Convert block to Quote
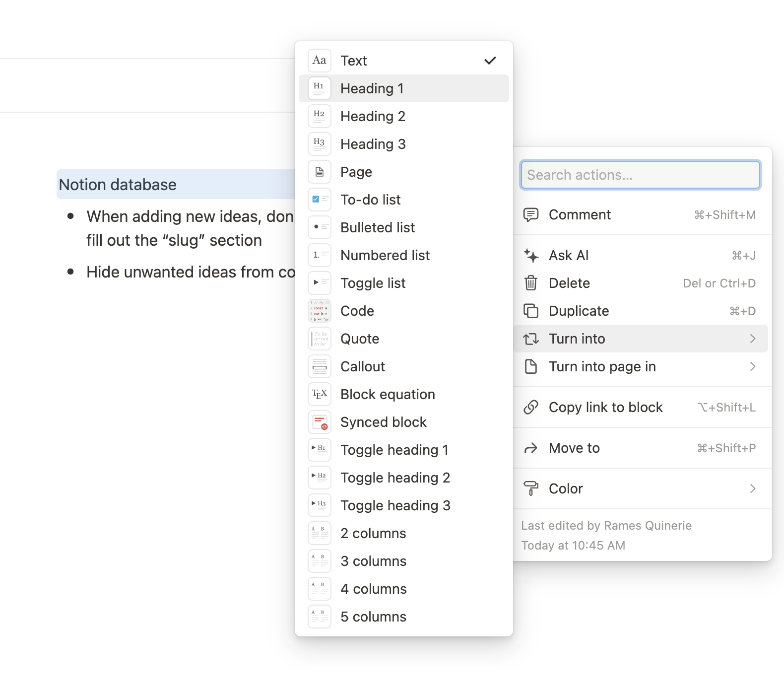The image size is (784, 694). coord(404,339)
